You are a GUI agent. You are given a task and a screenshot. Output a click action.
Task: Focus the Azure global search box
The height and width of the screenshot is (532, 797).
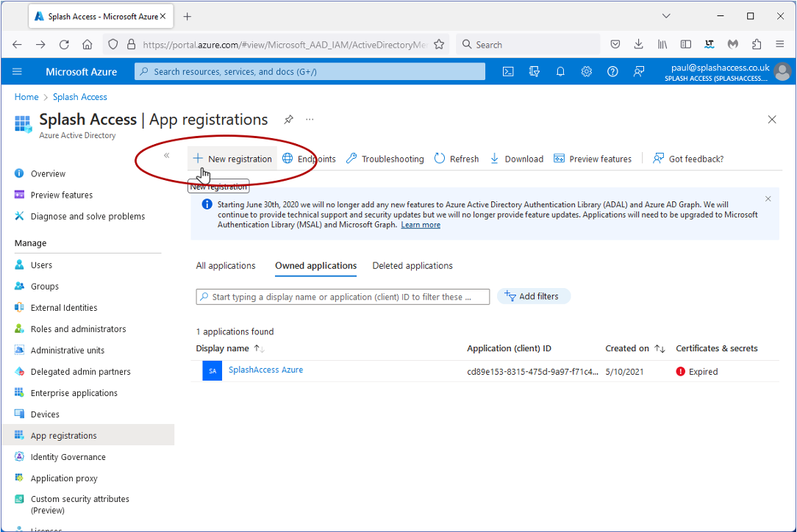click(310, 72)
